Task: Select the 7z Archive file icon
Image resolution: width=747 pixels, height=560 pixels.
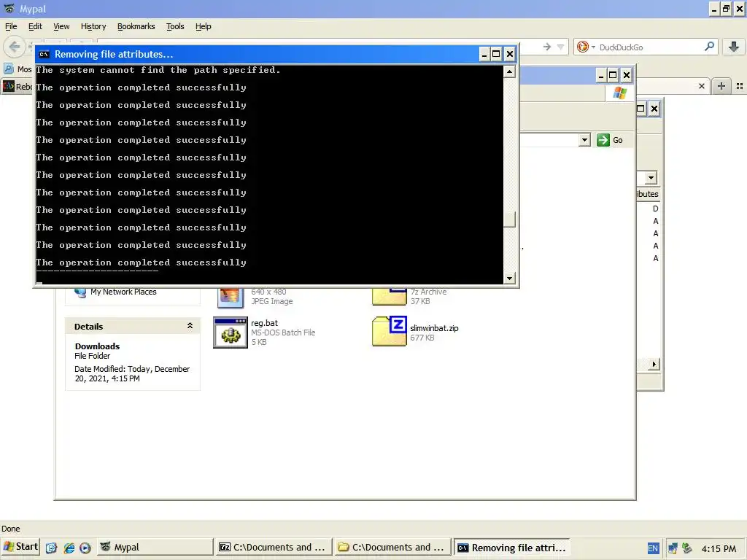Action: (x=390, y=296)
